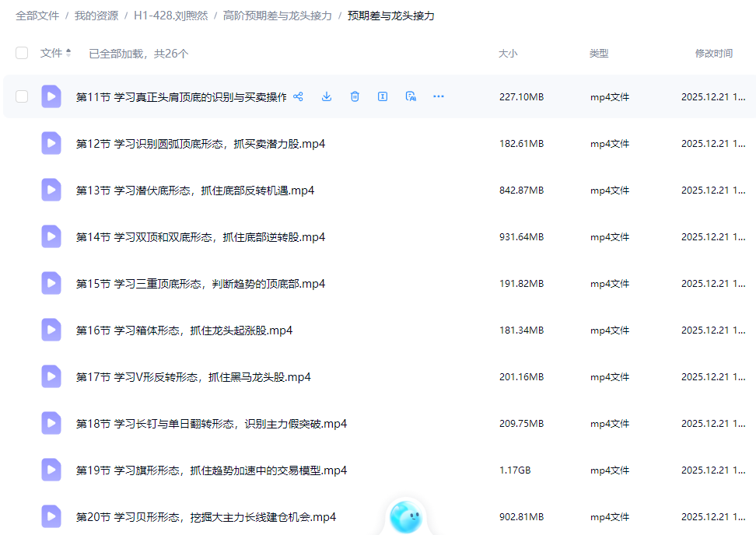Play the 第20节 video icon
The image size is (756, 535).
click(x=51, y=516)
